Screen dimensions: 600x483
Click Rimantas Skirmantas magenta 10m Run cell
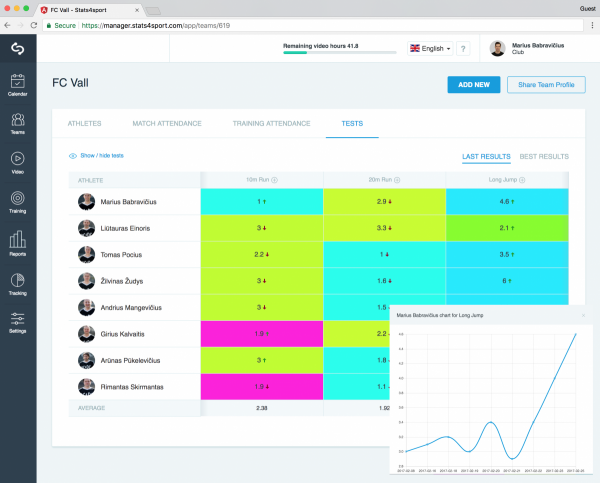tap(262, 387)
